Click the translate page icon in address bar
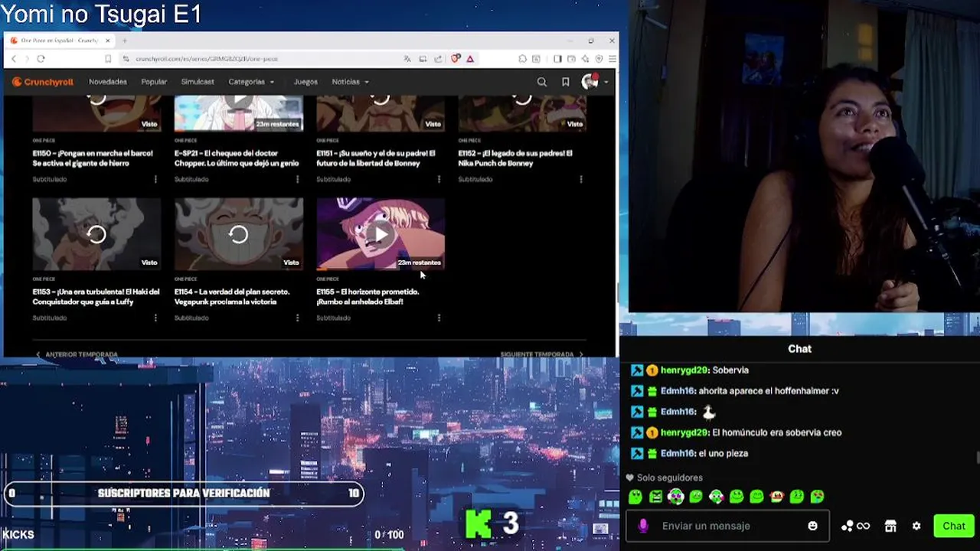The width and height of the screenshot is (980, 551). pyautogui.click(x=407, y=59)
